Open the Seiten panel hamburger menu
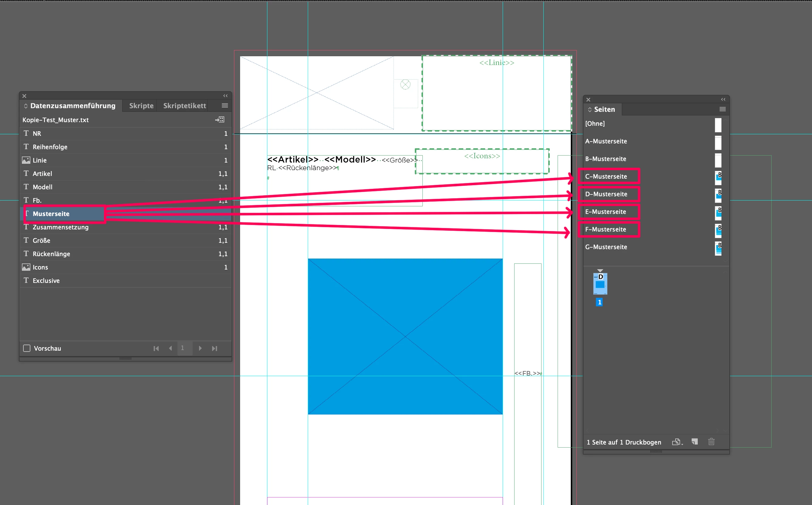This screenshot has height=505, width=812. point(722,109)
